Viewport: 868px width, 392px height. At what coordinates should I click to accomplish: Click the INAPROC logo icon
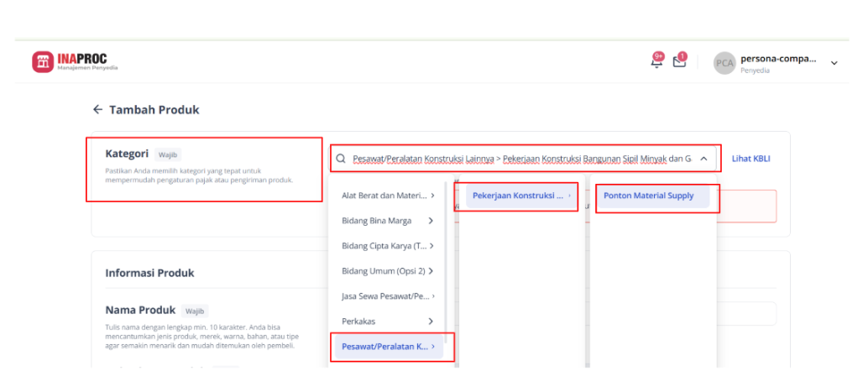(43, 62)
